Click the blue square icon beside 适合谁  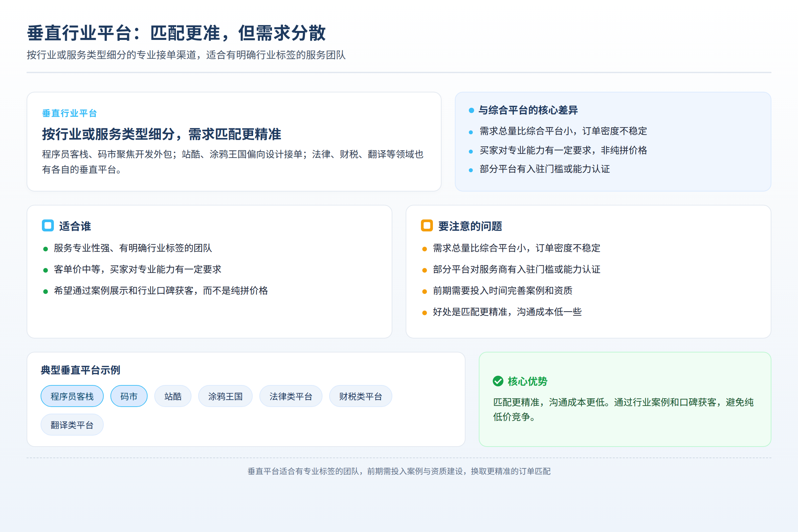coord(48,226)
